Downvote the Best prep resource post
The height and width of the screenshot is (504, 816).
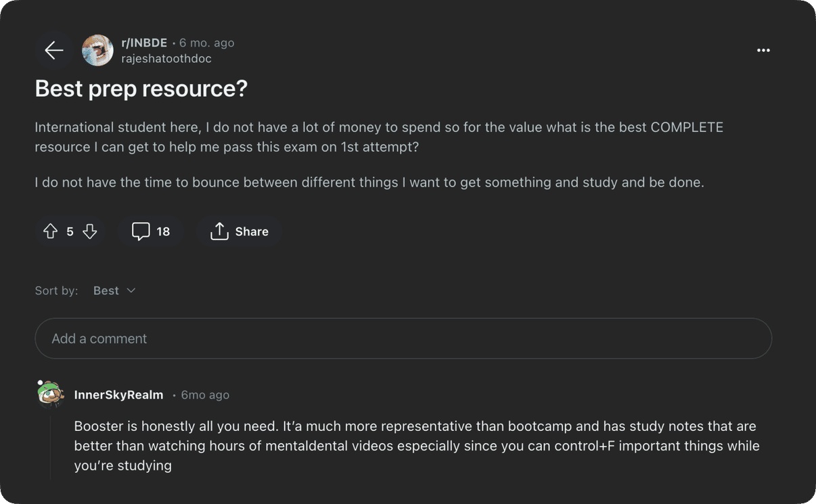coord(90,231)
